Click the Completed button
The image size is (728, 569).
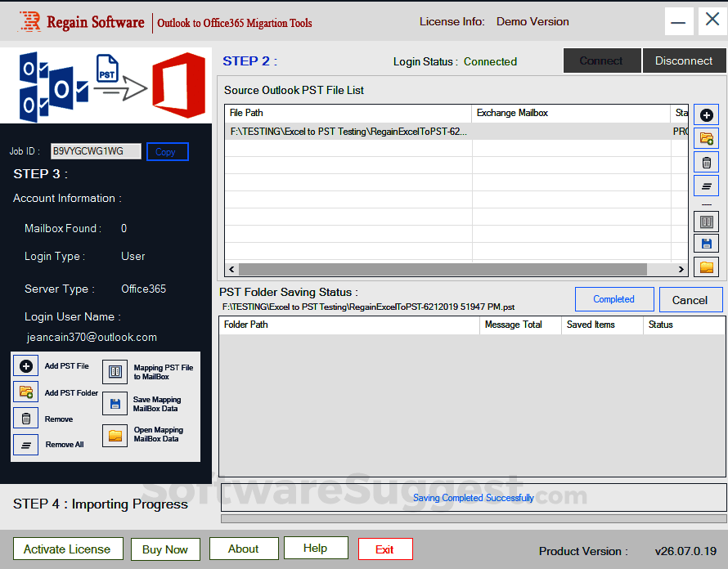pyautogui.click(x=613, y=299)
